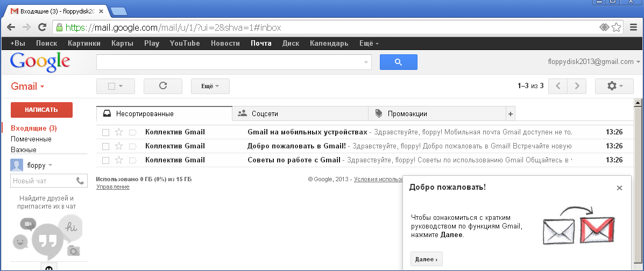Star the 'Советы по работе с Gmail' email

pos(119,160)
